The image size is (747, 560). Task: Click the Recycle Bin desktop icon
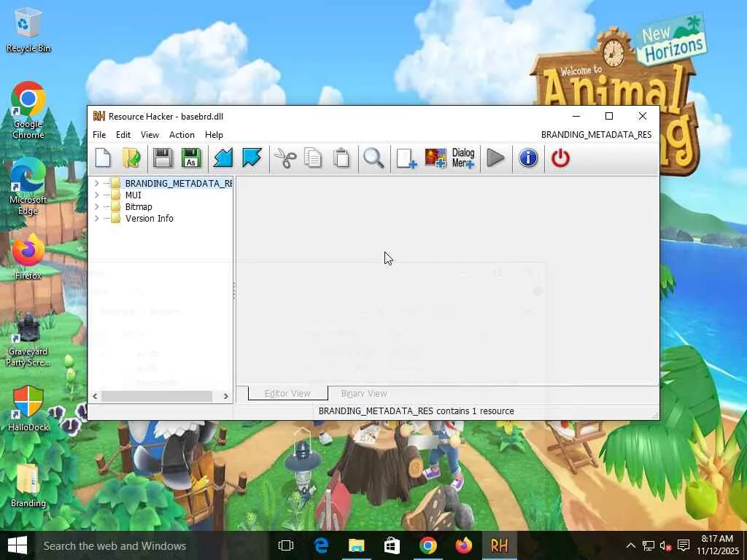coord(28,31)
